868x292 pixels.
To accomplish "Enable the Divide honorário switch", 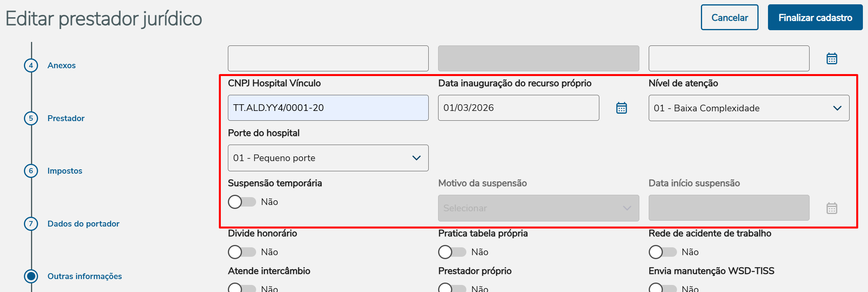I will pos(242,252).
